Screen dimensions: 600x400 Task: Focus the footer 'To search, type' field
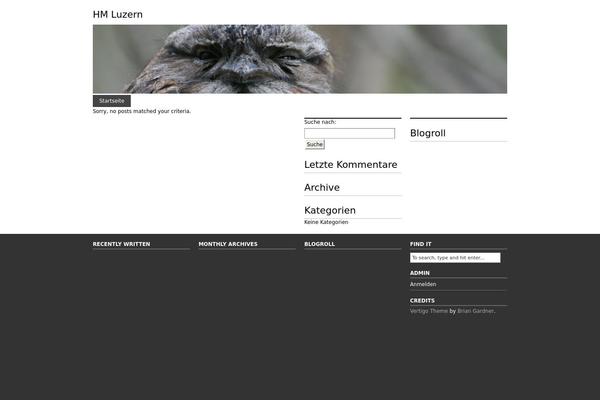455,258
